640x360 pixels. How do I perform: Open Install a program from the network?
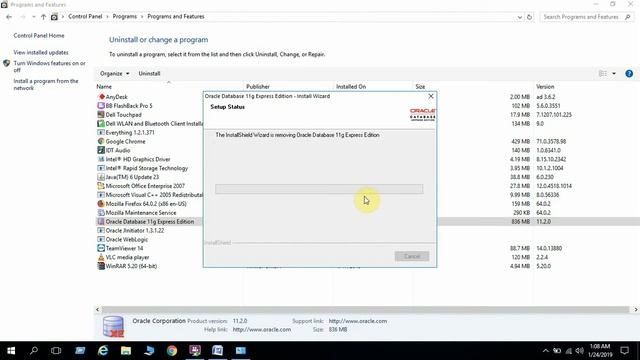(x=46, y=84)
